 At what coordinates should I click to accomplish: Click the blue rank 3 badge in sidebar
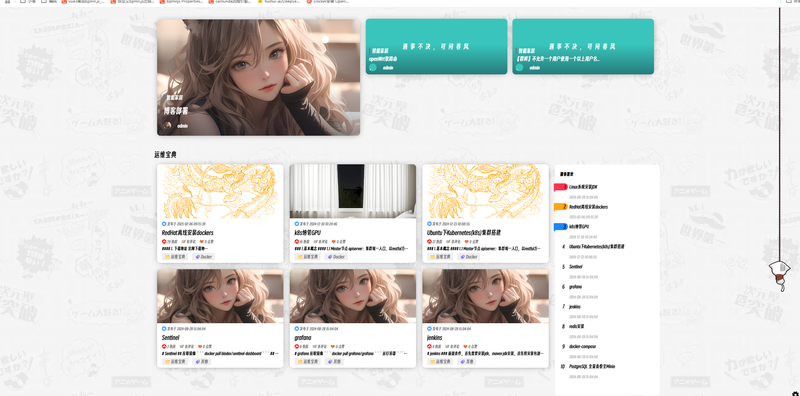(560, 227)
